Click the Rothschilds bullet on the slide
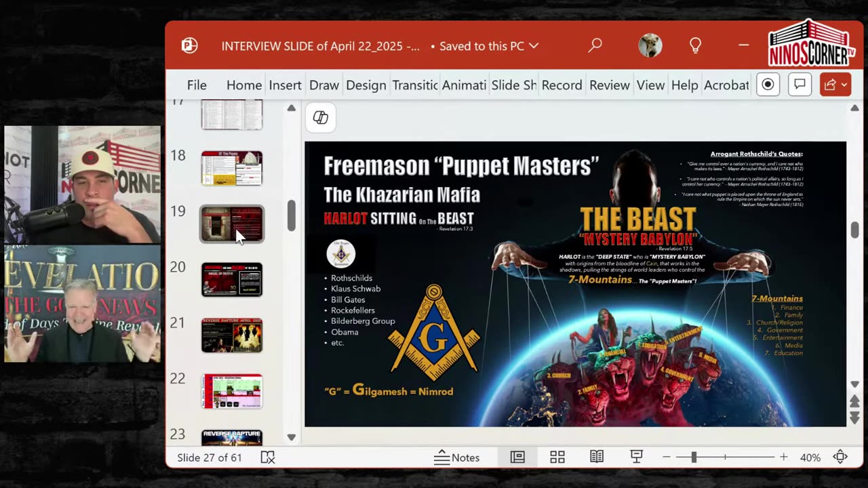Viewport: 868px width, 488px height. coord(351,278)
